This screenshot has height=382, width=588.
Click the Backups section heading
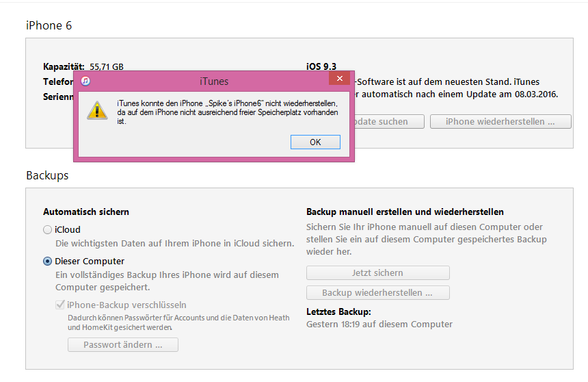[47, 175]
